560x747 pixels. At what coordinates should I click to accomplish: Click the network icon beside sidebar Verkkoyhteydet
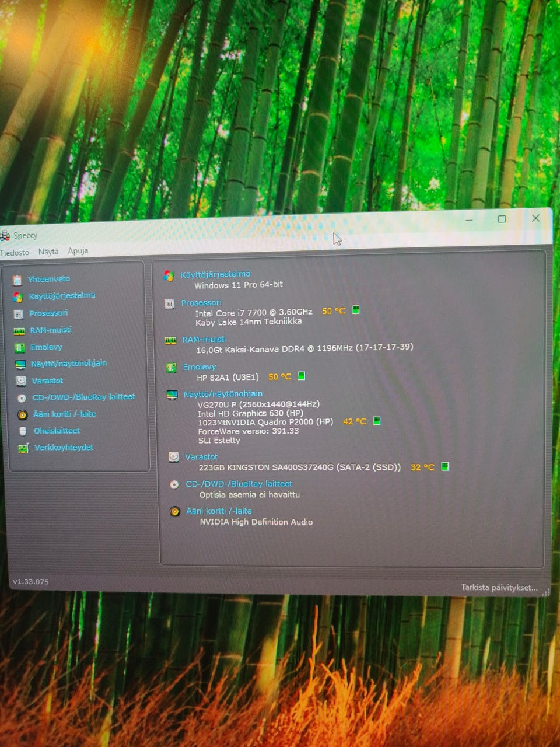(x=23, y=448)
